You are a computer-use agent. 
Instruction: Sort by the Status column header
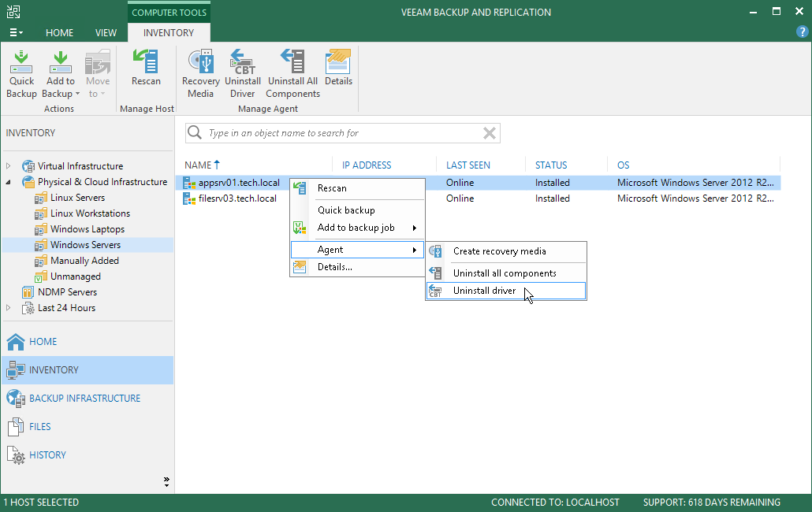551,165
